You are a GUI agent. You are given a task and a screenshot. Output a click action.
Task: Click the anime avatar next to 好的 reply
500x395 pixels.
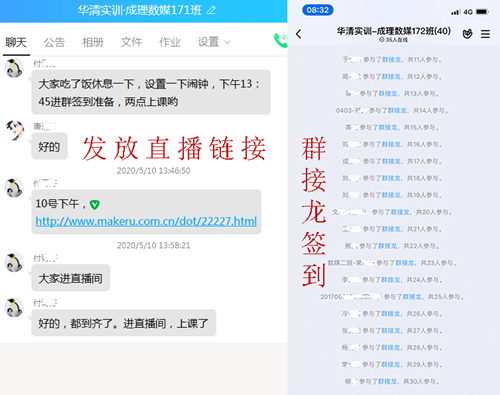point(15,130)
